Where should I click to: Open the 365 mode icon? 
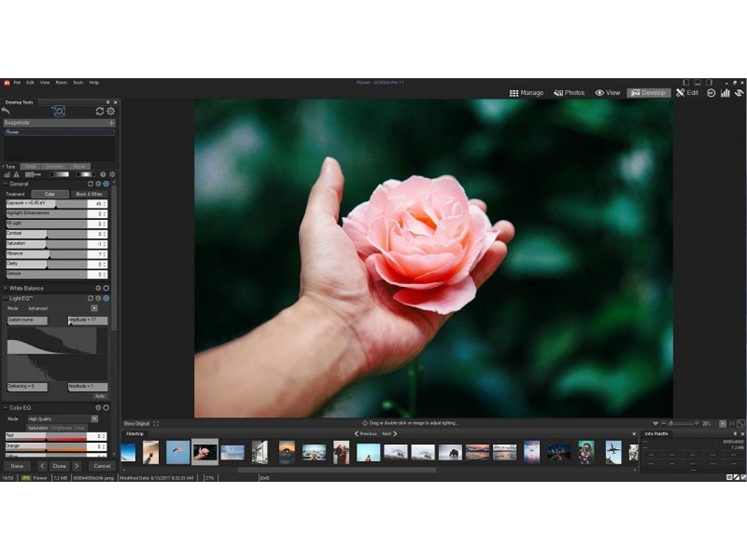[711, 93]
